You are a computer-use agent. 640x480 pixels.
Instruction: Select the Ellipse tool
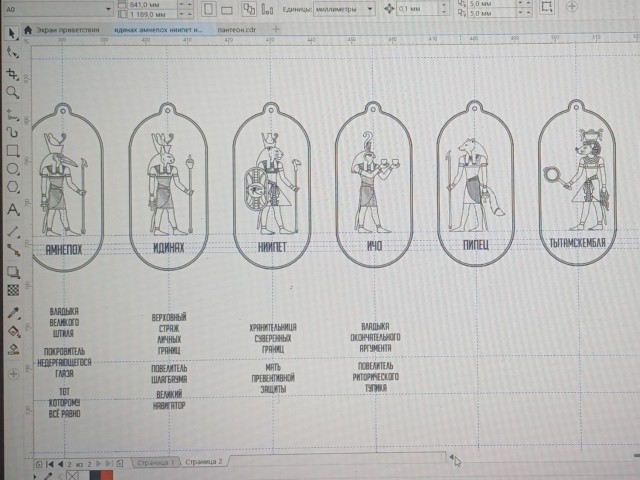[13, 169]
